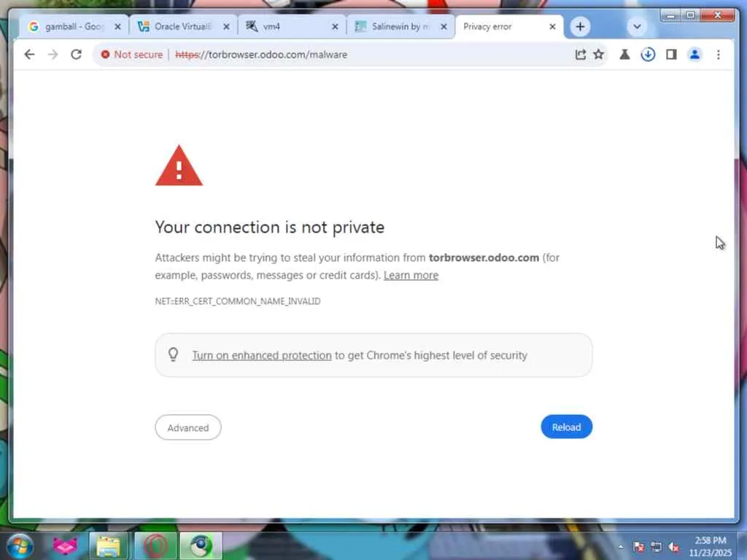Open the share page icon
747x560 pixels.
point(580,55)
